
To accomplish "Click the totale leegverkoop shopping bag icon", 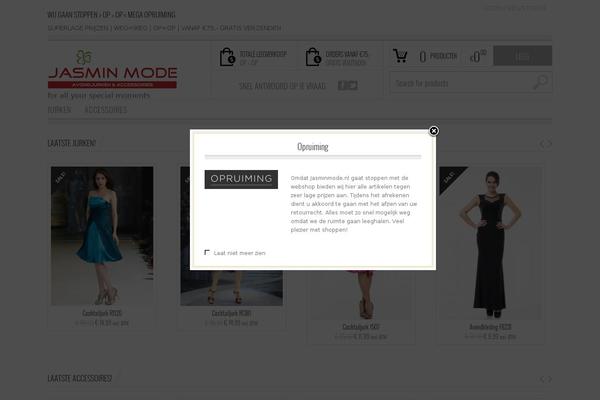I will 227,57.
